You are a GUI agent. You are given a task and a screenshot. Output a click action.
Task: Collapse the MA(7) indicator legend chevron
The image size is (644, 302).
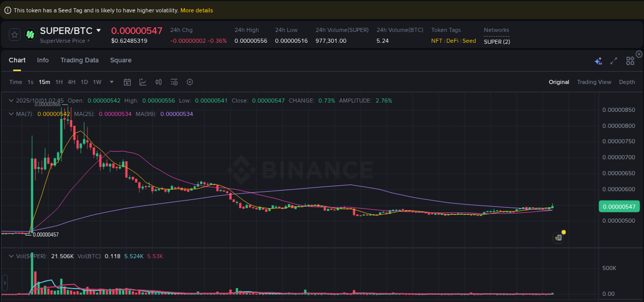pyautogui.click(x=11, y=113)
